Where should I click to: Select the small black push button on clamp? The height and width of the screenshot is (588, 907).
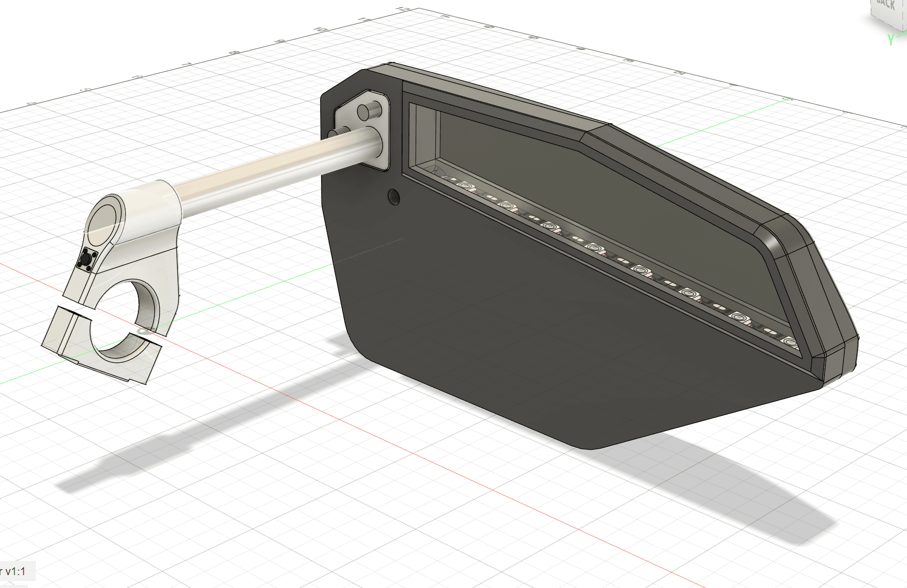tap(87, 260)
